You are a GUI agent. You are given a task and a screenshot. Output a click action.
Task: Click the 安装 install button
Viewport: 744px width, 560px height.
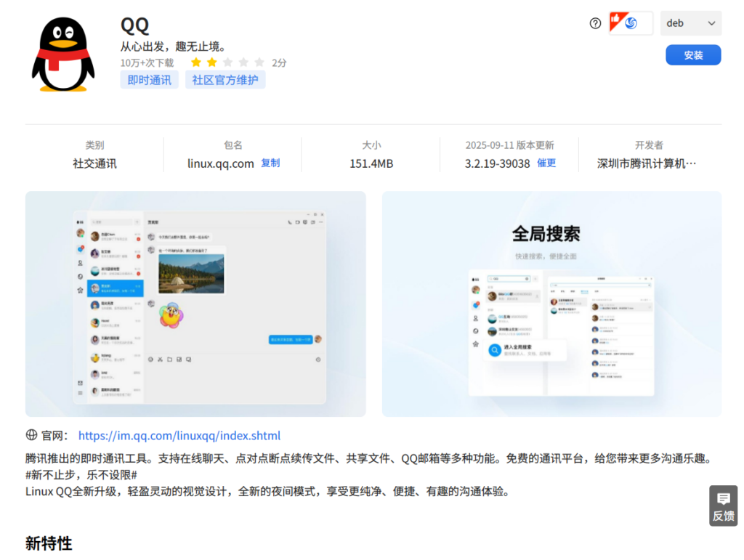click(693, 55)
